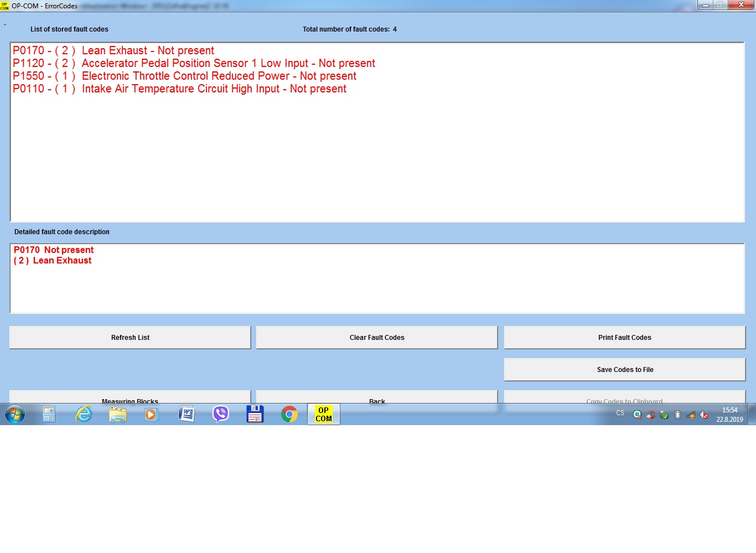756x553 pixels.
Task: Click the muted volume tray icon
Action: (x=704, y=415)
